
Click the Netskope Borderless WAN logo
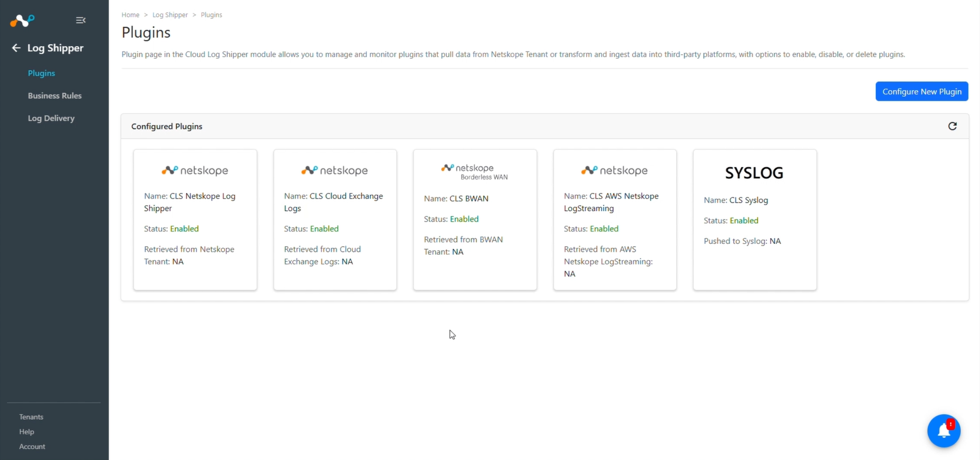click(x=475, y=171)
